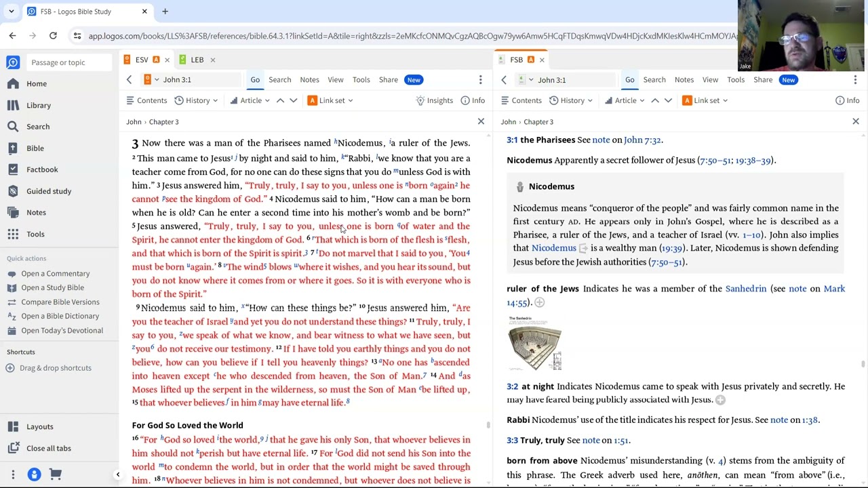868x488 pixels.
Task: Expand Article dropdown in ESV panel
Action: tap(250, 100)
